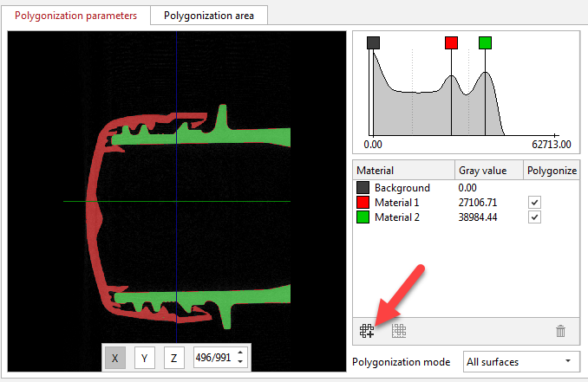
Task: Click the red Material 1 histogram marker
Action: coord(452,42)
